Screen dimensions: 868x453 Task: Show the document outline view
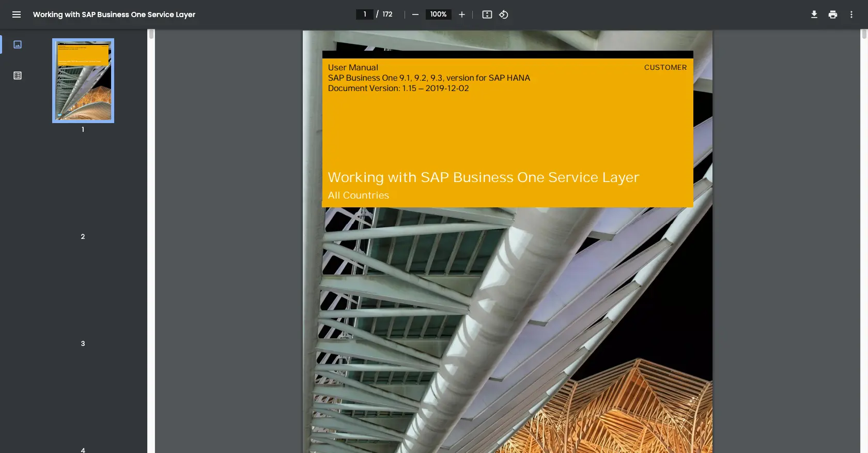pos(18,75)
